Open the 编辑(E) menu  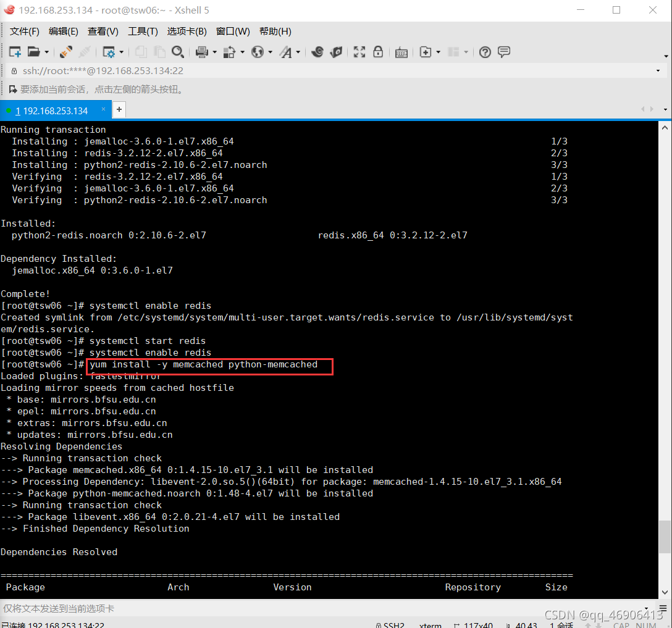(x=64, y=31)
